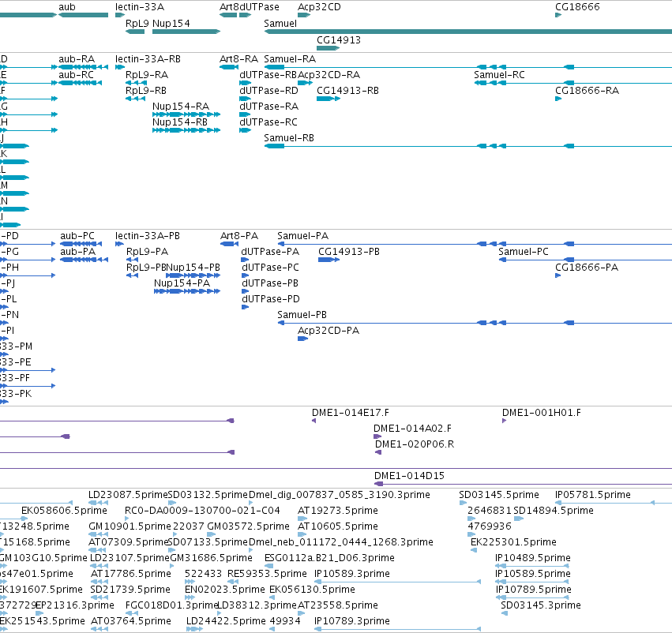Select transcript label "dUTPase-RC"
The height and width of the screenshot is (633, 672).
[x=268, y=122]
